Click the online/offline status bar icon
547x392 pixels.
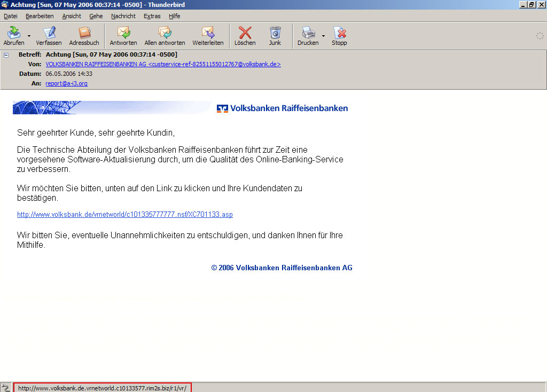coord(5,388)
